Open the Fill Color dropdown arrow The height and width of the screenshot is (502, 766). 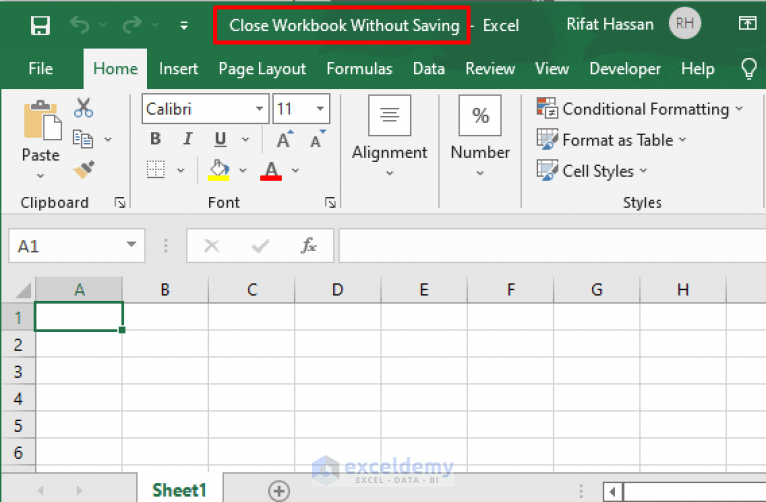243,170
